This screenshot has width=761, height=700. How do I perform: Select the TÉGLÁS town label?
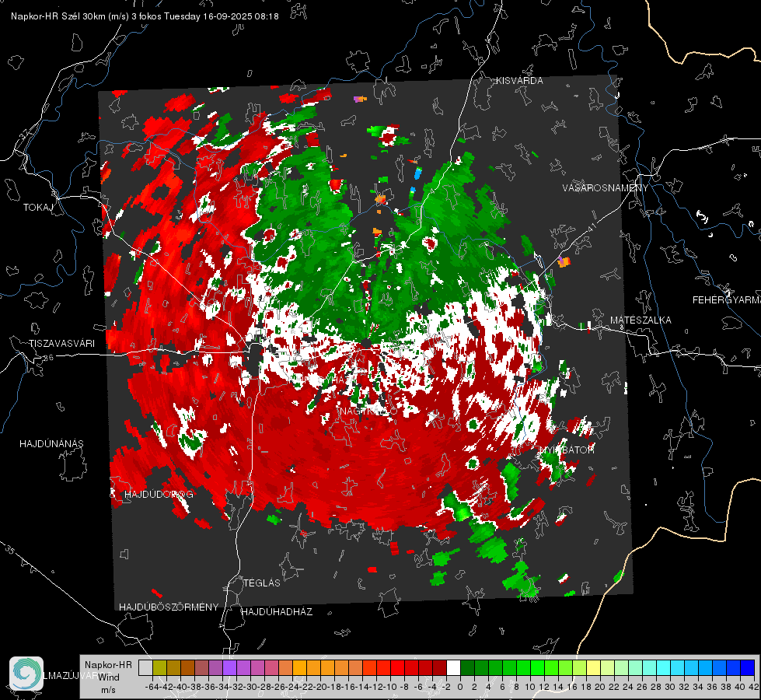(262, 583)
